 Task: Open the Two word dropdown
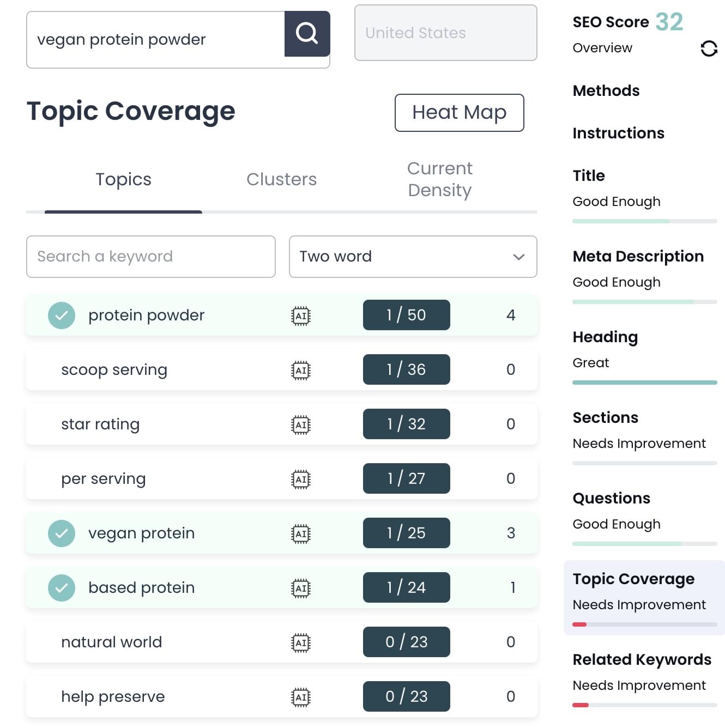tap(413, 257)
